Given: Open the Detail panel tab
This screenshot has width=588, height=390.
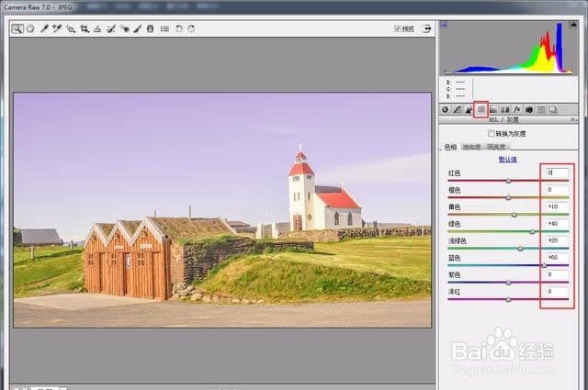Looking at the screenshot, I should [469, 109].
